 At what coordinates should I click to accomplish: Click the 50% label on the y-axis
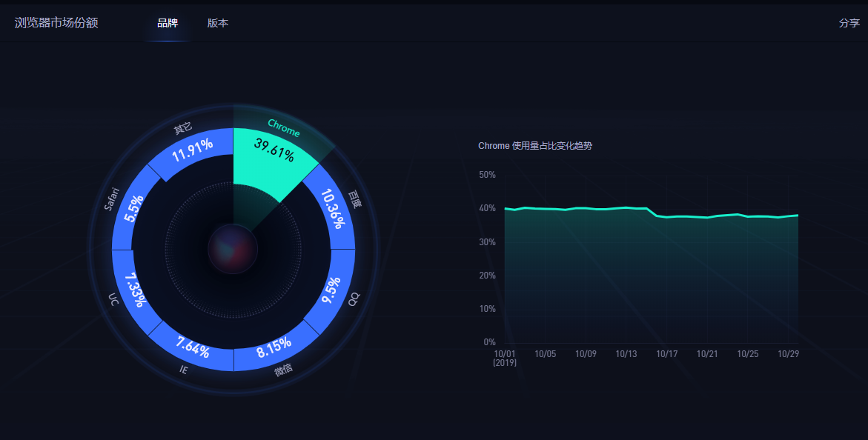[x=487, y=175]
